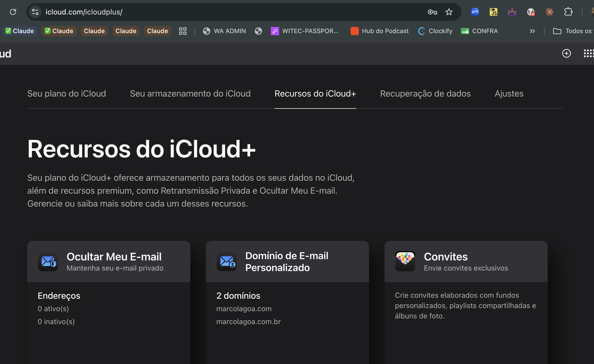Viewport: 594px width, 364px height.
Task: Open the Ajustes tab
Action: (509, 93)
